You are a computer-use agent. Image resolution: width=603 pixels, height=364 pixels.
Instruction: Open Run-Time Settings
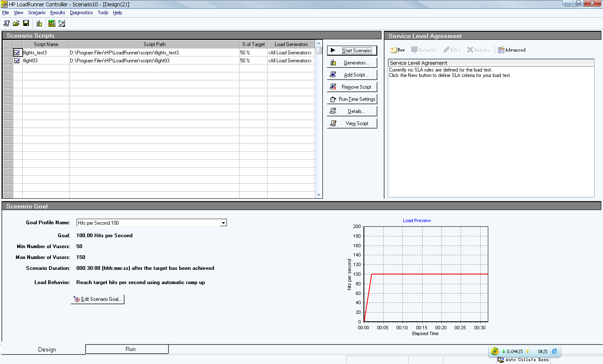point(352,99)
